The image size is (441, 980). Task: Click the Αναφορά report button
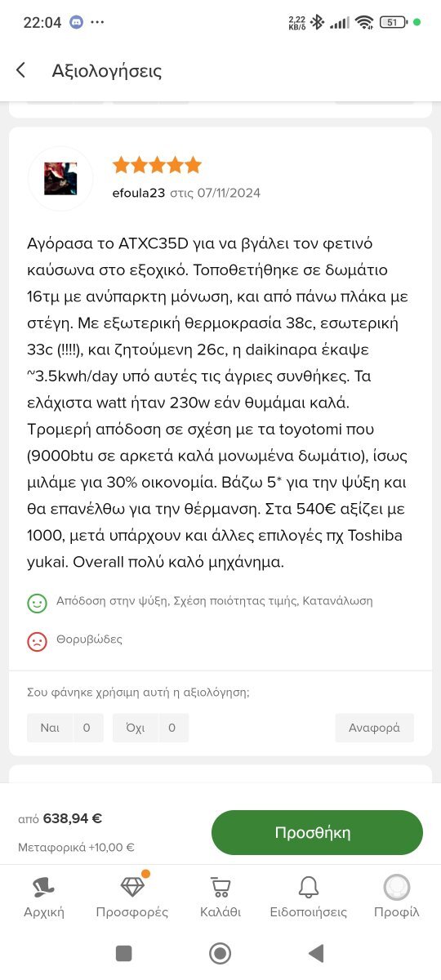point(374,728)
